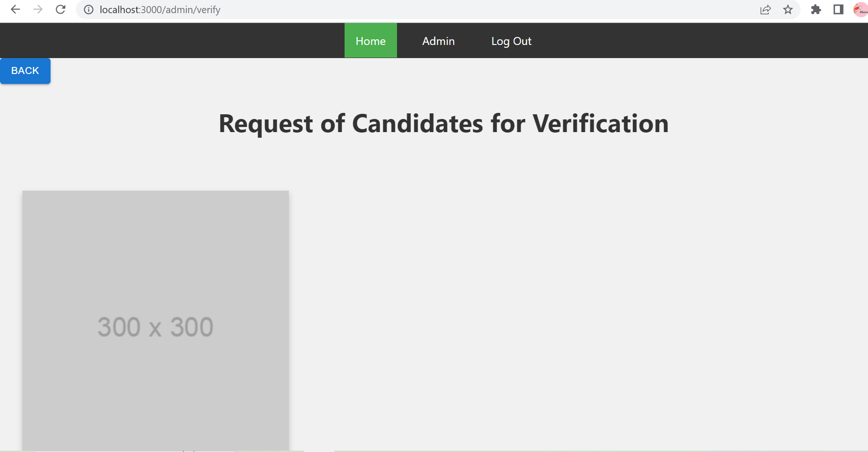This screenshot has height=452, width=868.
Task: Open site information via the info icon
Action: 88,9
